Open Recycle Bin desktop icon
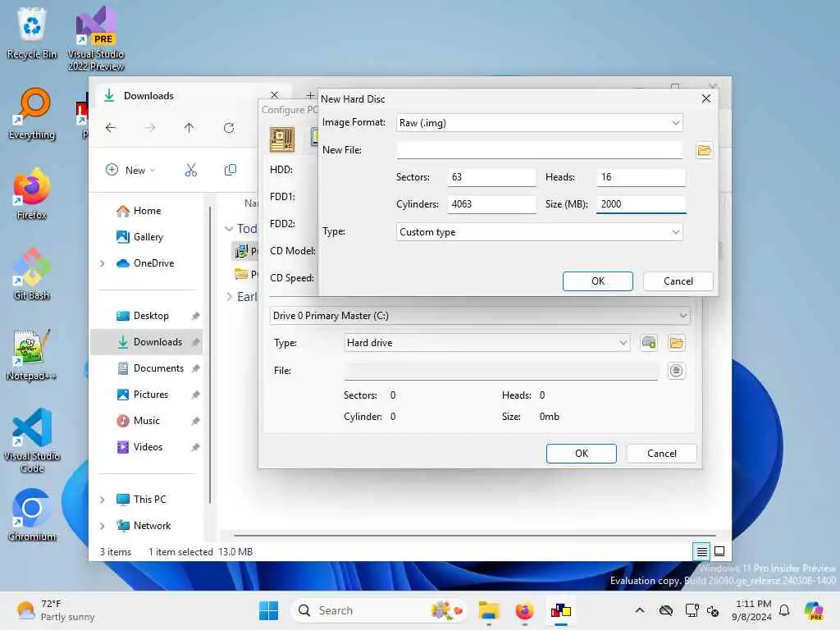This screenshot has width=840, height=630. pos(32,33)
